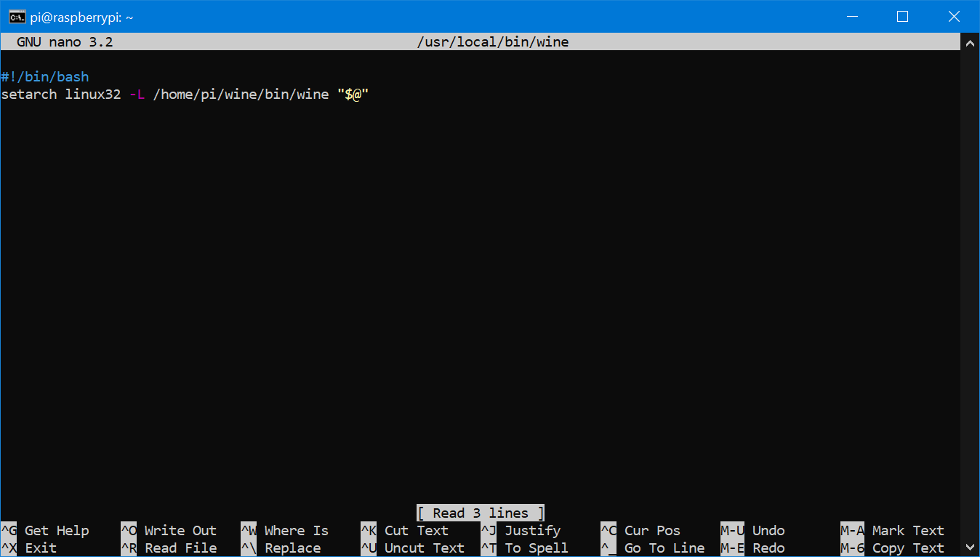The image size is (980, 557).
Task: Maximize the terminal window
Action: (x=902, y=17)
